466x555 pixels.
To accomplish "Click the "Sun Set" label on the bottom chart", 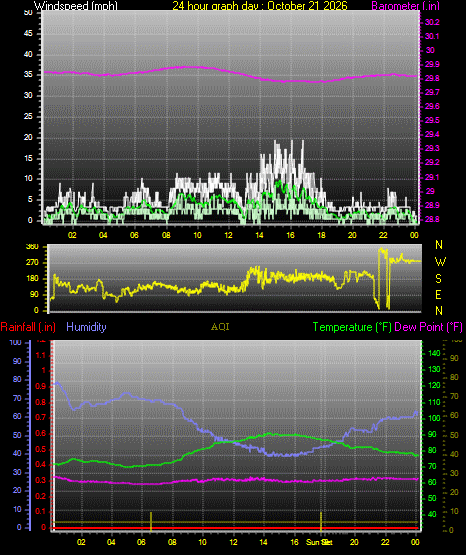I will tap(319, 542).
